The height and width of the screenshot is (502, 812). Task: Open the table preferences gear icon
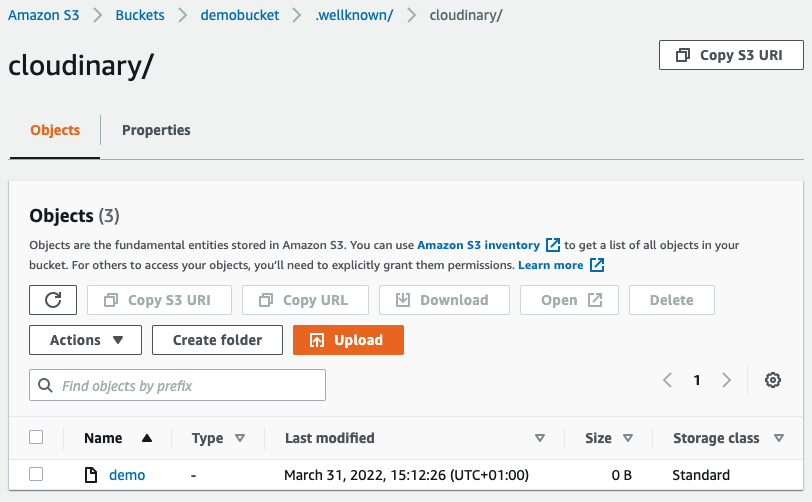point(773,380)
